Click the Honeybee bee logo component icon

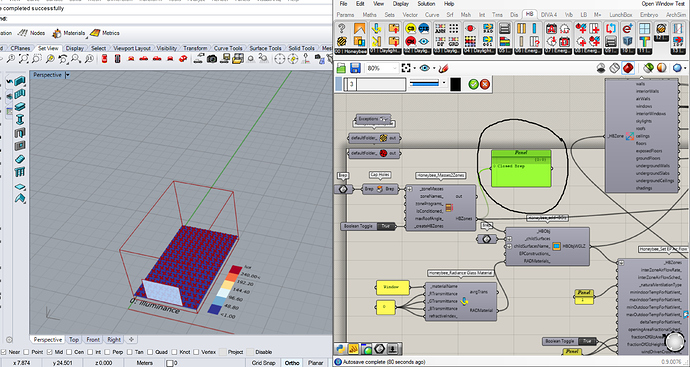tap(341, 41)
